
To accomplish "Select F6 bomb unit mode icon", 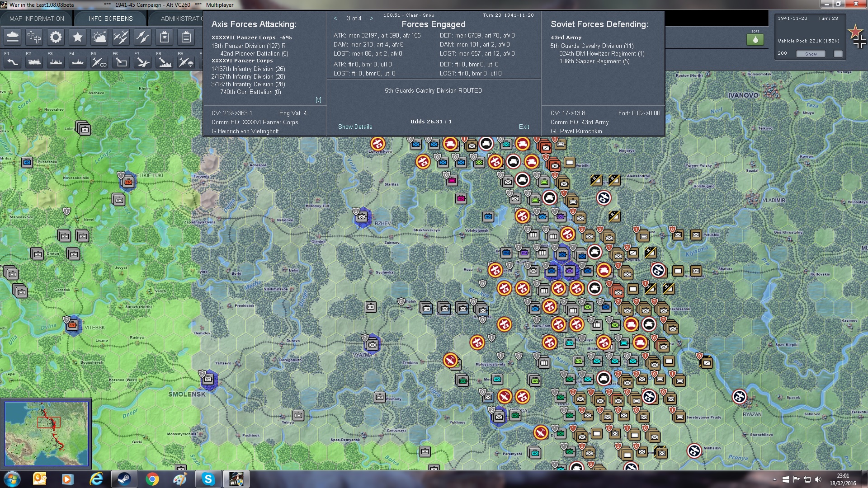I will 121,62.
